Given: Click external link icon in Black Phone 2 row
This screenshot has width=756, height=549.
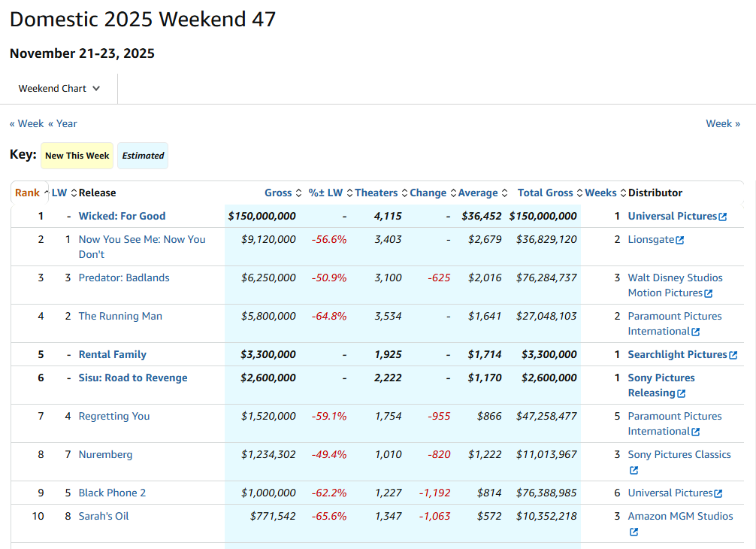Looking at the screenshot, I should [719, 493].
